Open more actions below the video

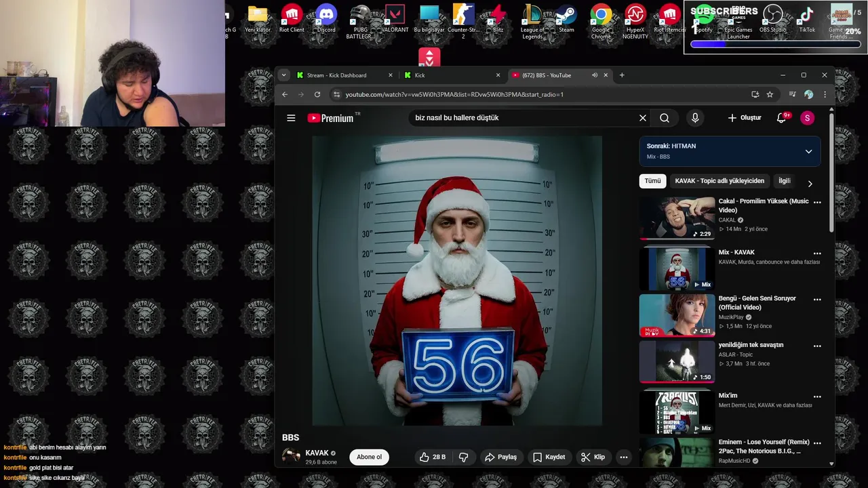point(623,457)
